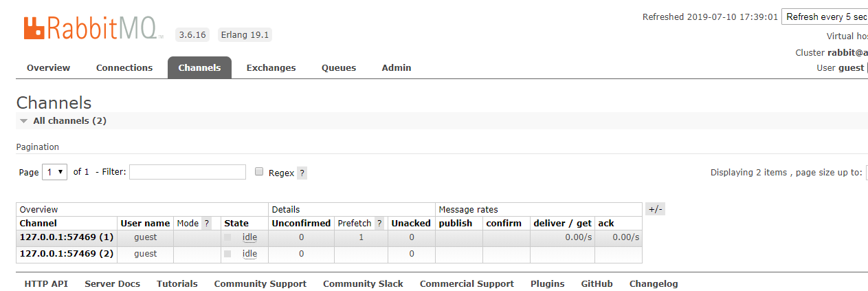
Task: Enable the Regex filter checkbox
Action: click(259, 172)
